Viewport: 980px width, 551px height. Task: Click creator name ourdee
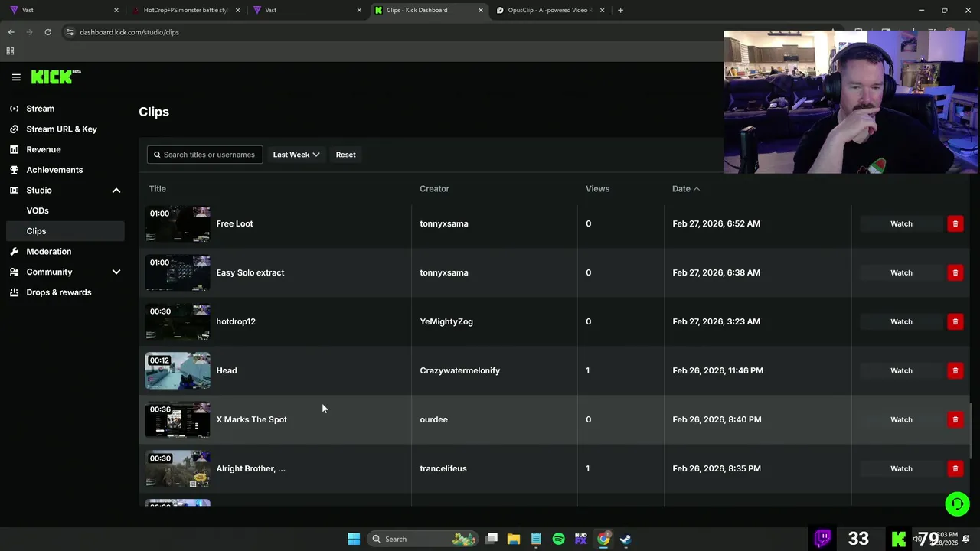[433, 419]
